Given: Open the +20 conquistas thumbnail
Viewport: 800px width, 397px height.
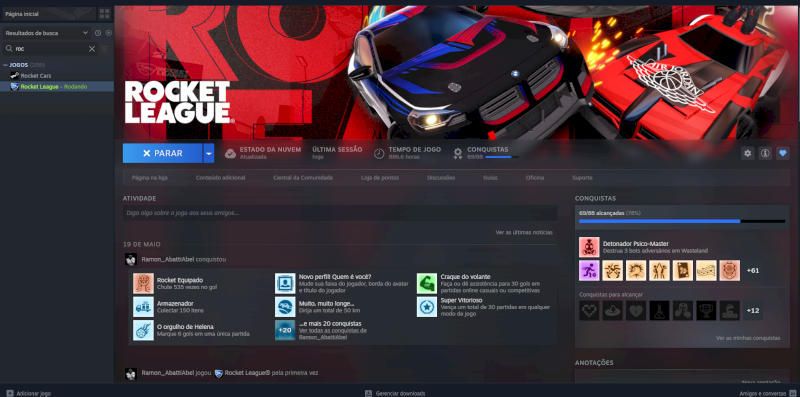Looking at the screenshot, I should pos(285,330).
